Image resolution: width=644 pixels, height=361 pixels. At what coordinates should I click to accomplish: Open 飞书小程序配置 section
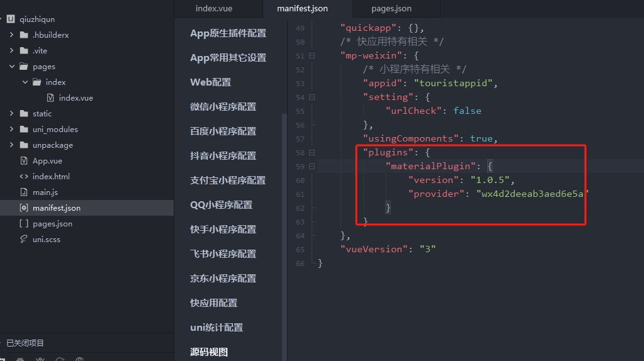pos(223,254)
